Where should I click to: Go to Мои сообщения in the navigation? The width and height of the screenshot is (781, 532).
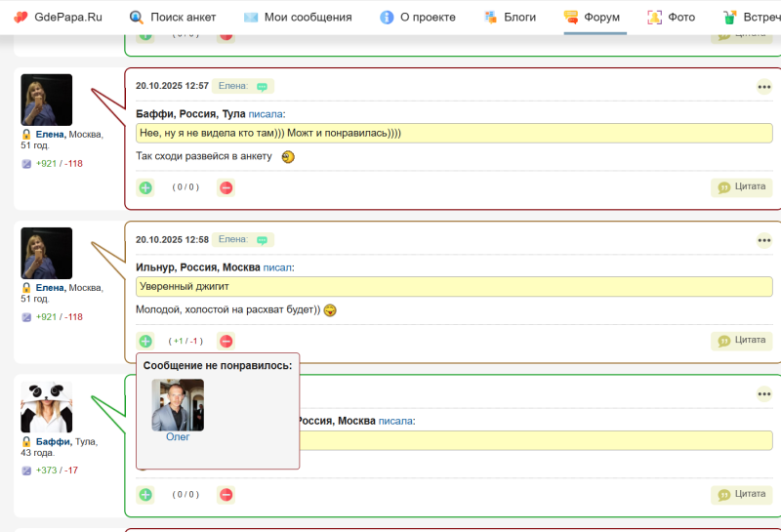(297, 18)
